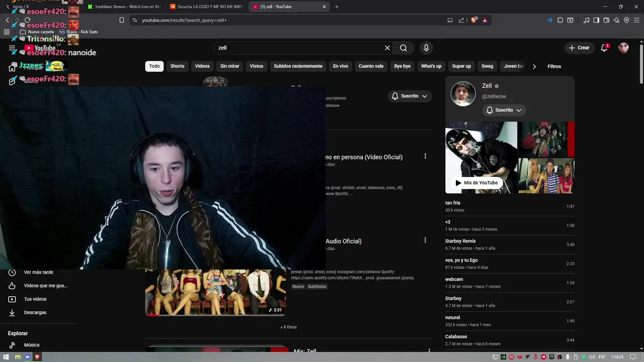
Task: Play 'Calabasas' from the track list
Action: pos(510,340)
